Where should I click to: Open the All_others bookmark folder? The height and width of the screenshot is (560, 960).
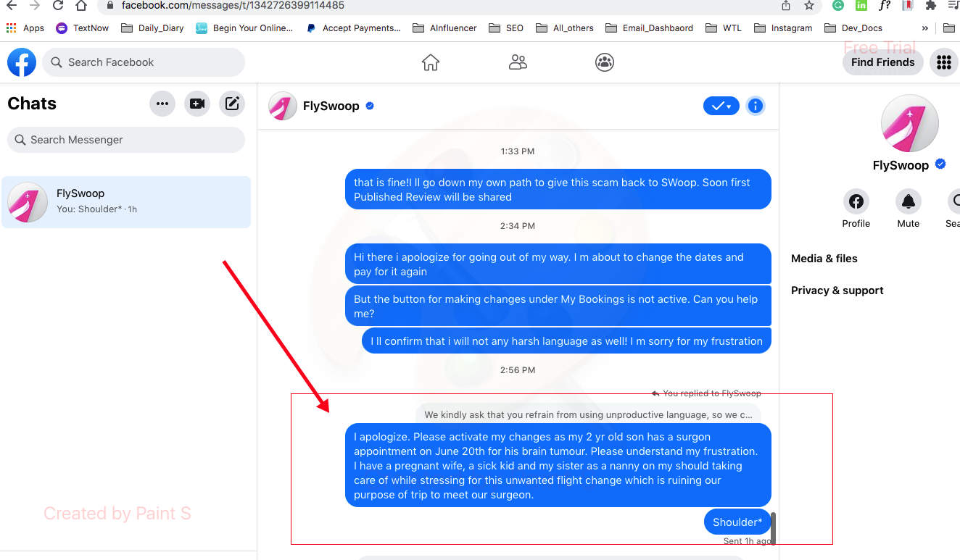[565, 28]
